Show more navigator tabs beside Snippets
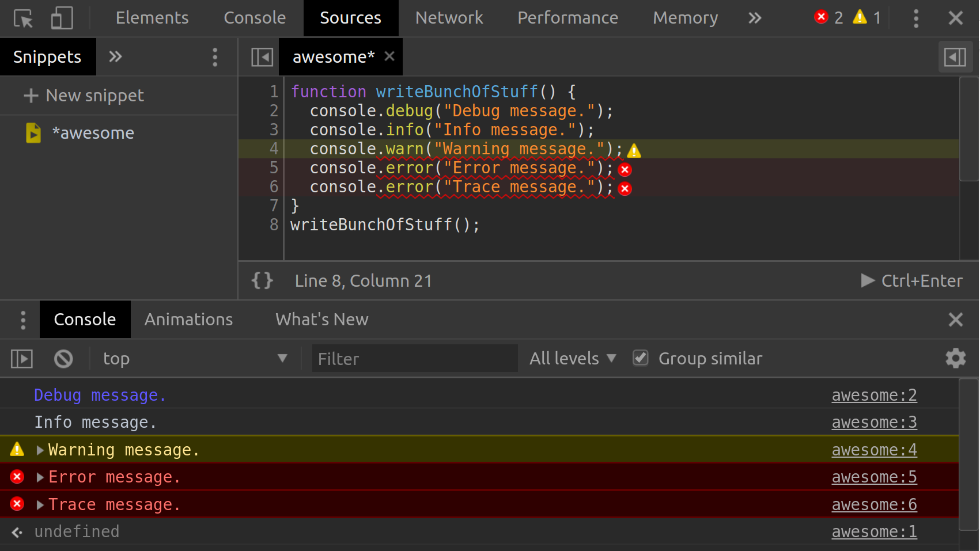This screenshot has width=980, height=551. 115,56
